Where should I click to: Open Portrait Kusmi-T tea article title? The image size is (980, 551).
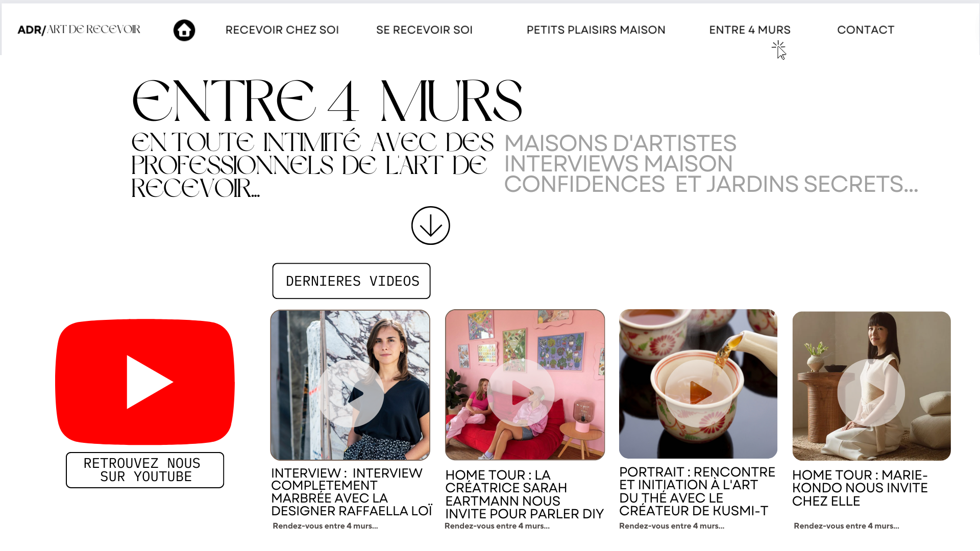tap(697, 491)
